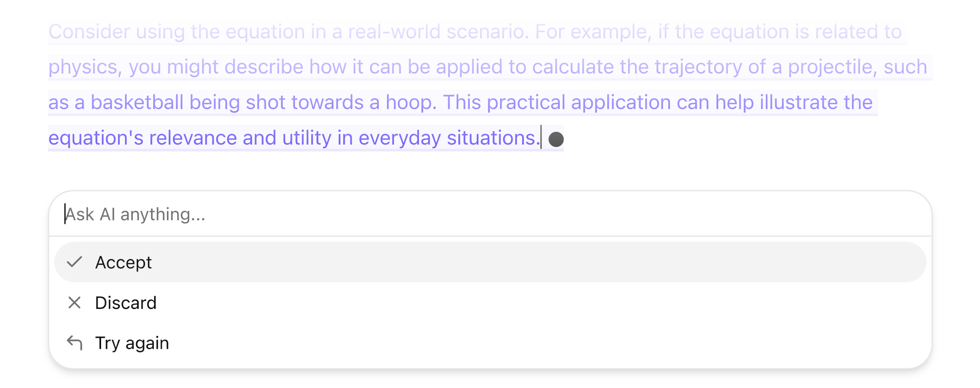The image size is (980, 388).
Task: Discard the AI-generated text
Action: click(126, 303)
